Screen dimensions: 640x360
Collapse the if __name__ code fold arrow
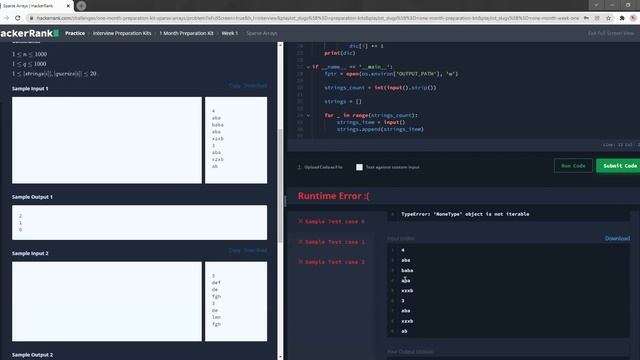[x=308, y=67]
